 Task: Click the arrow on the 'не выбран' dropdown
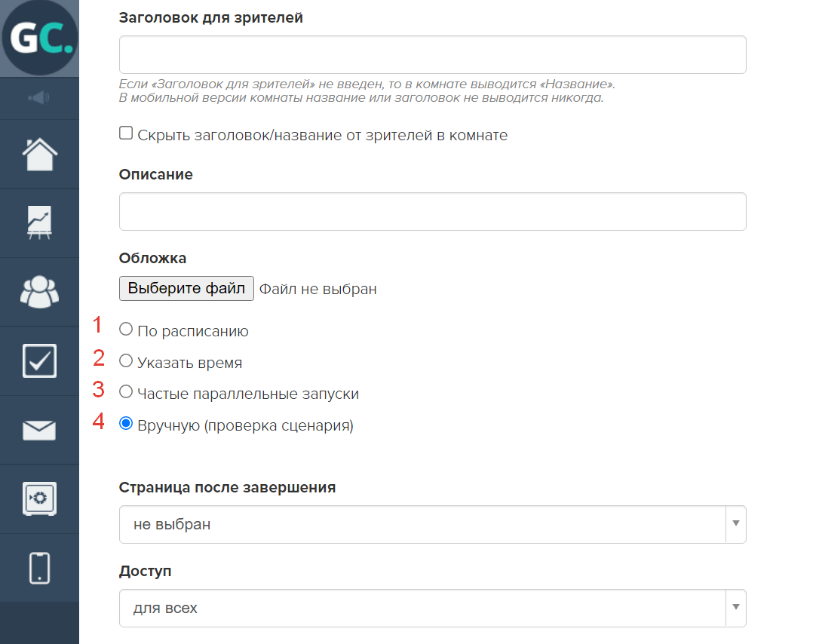(736, 524)
